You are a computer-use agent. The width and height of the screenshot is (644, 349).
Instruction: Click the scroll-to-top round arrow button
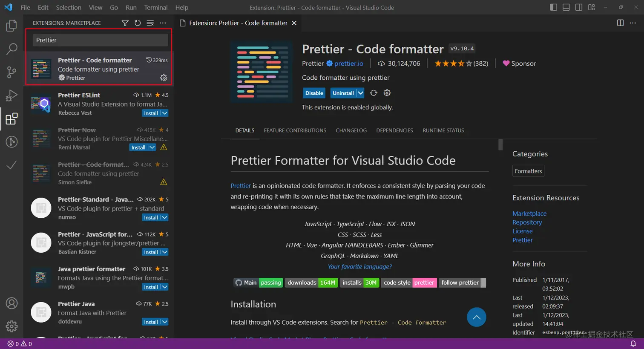477,317
